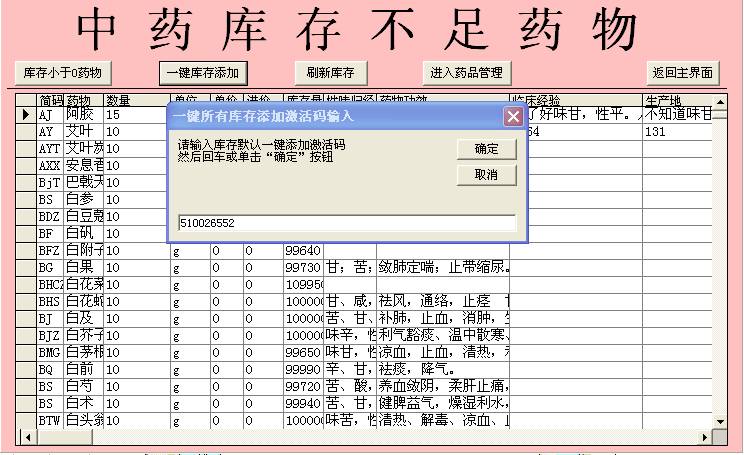The width and height of the screenshot is (744, 455).
Task: Select the AXX code cell
Action: [50, 166]
